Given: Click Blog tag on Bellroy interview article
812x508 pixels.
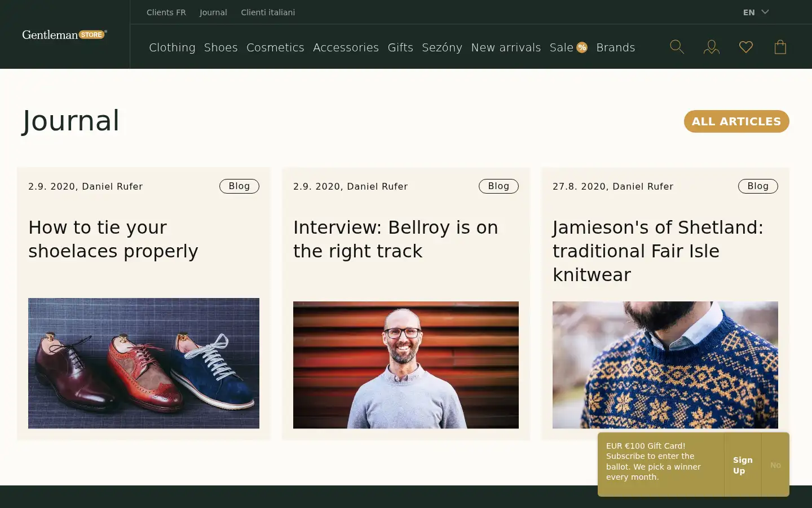Looking at the screenshot, I should click(498, 186).
